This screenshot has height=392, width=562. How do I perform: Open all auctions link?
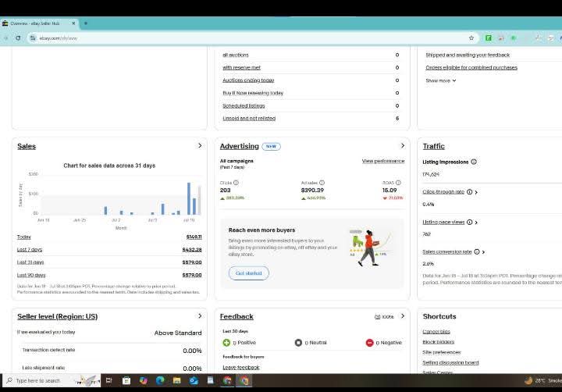(x=236, y=55)
